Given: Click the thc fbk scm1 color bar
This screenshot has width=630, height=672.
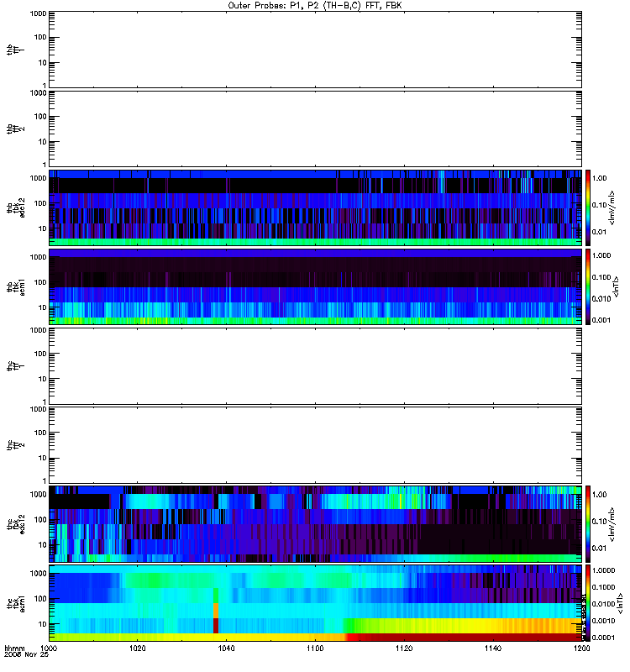Looking at the screenshot, I should [588, 602].
